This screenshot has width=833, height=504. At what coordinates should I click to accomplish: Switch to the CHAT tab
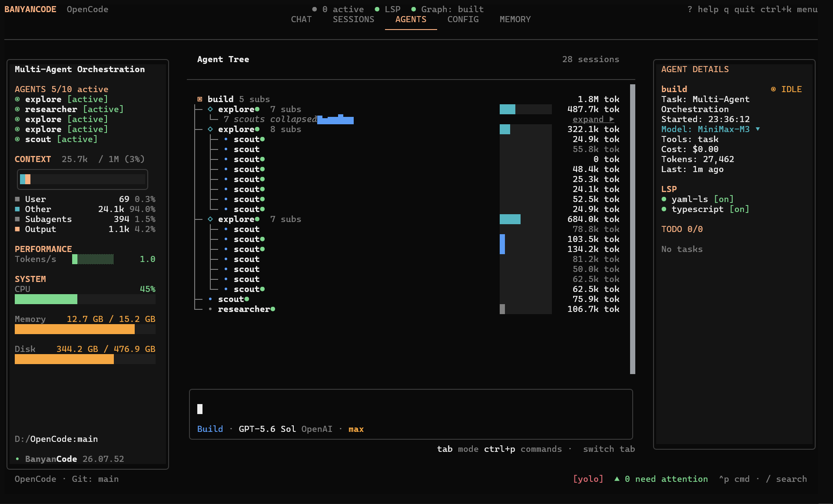[302, 19]
